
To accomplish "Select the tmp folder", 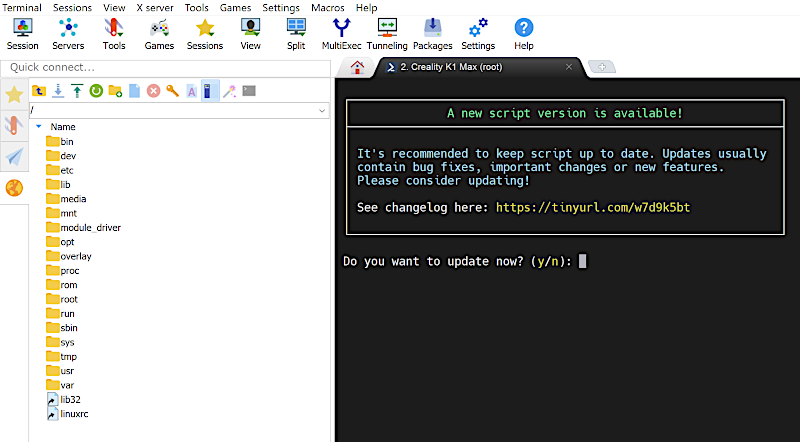I will tap(61, 356).
